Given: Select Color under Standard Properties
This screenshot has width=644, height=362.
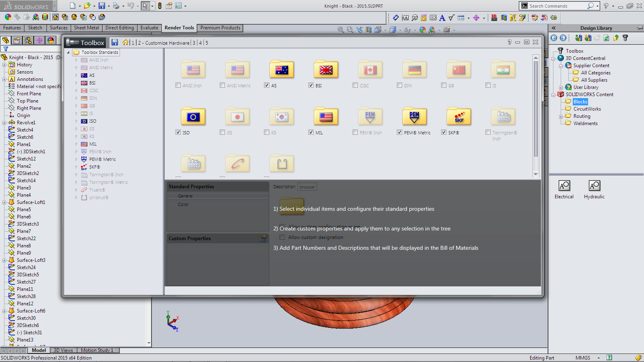Looking at the screenshot, I should tap(183, 204).
